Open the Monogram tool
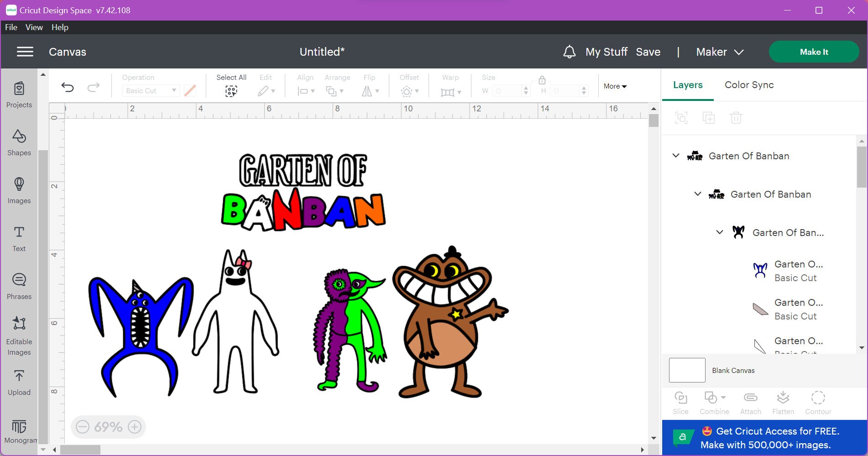Viewport: 868px width, 456px height. pos(19,431)
